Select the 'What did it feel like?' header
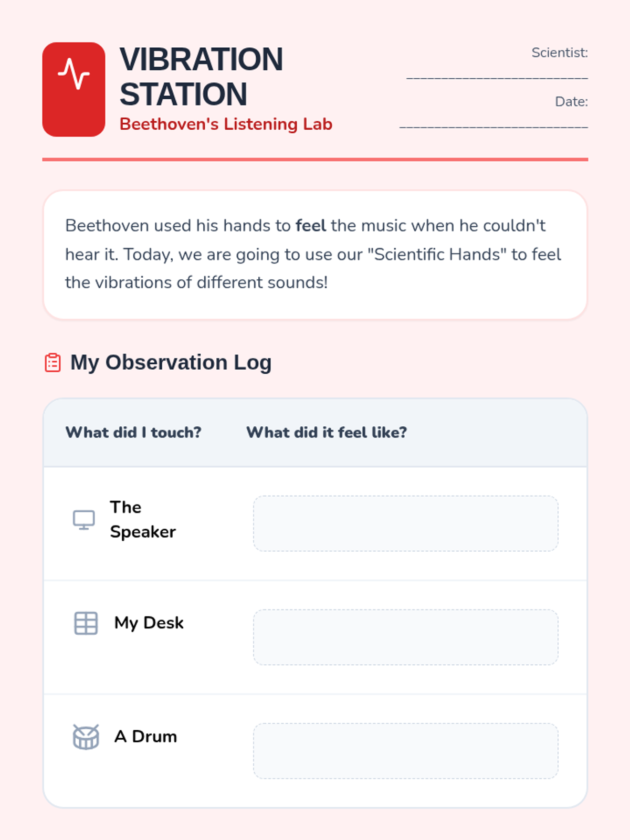Image resolution: width=630 pixels, height=840 pixels. click(327, 432)
